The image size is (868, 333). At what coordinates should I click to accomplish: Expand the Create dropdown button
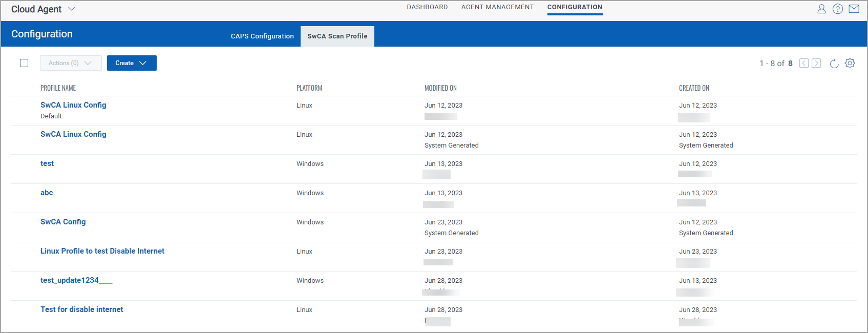click(x=132, y=63)
